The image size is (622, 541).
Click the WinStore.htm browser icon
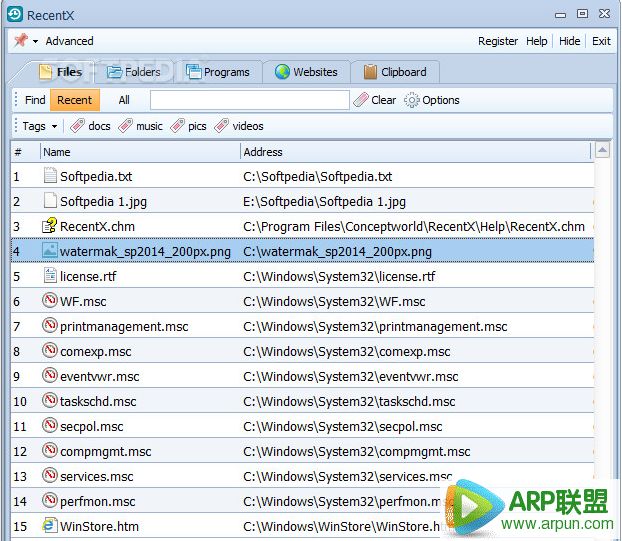click(x=50, y=525)
